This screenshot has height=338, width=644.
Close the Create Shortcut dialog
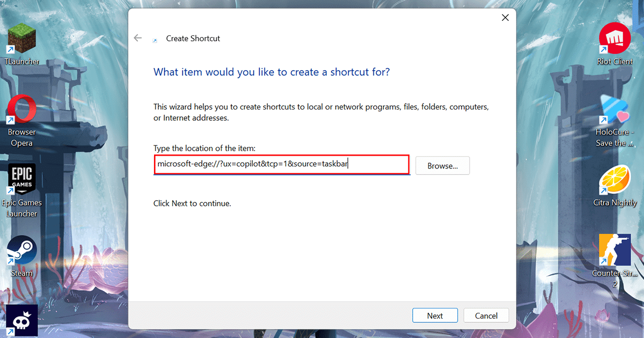[505, 18]
